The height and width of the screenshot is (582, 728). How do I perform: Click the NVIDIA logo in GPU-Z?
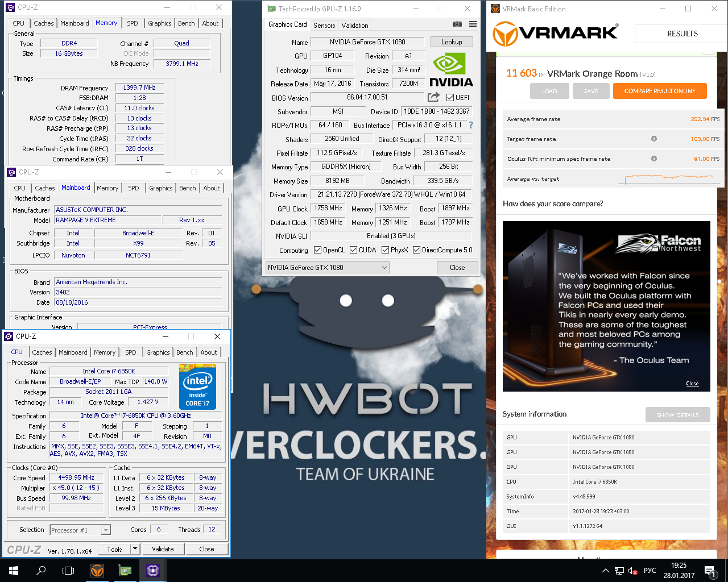[x=451, y=70]
